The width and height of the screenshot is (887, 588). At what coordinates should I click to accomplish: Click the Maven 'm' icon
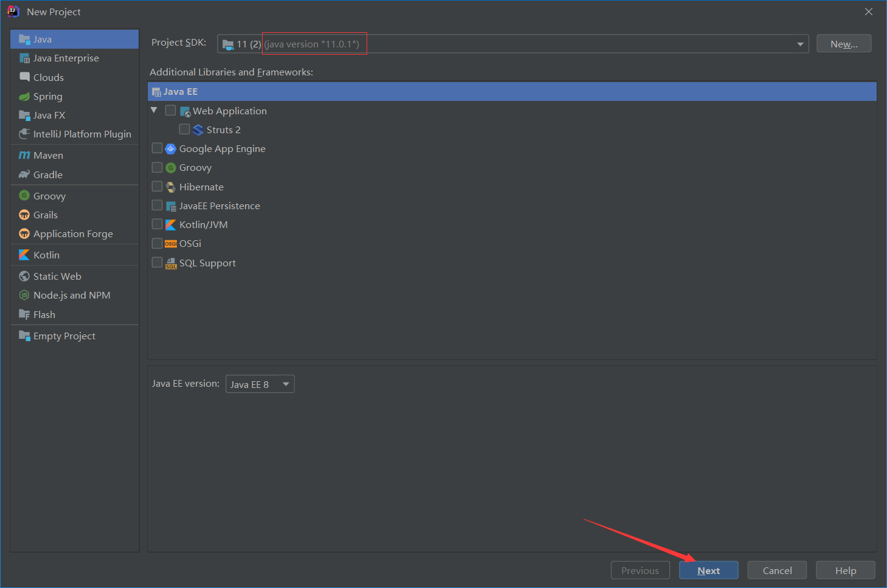(x=24, y=155)
